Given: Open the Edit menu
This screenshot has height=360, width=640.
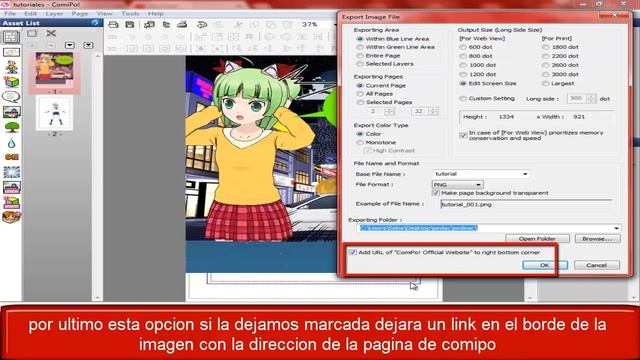Looking at the screenshot, I should pyautogui.click(x=30, y=13).
